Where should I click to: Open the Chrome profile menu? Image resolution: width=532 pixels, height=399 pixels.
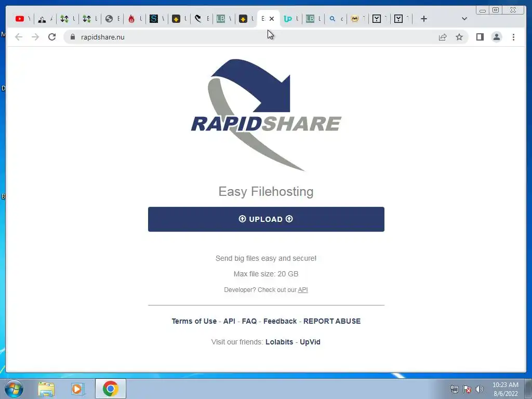(x=496, y=37)
